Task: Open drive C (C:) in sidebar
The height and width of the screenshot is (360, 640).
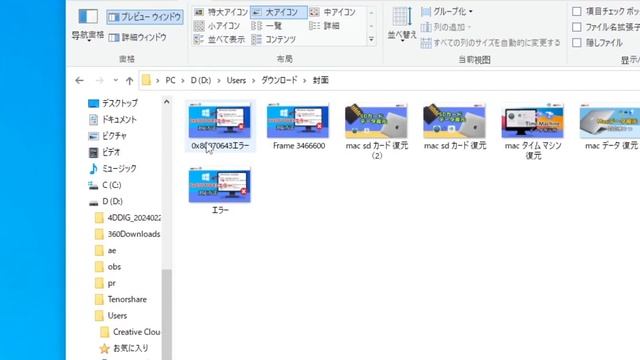Action: pyautogui.click(x=104, y=185)
